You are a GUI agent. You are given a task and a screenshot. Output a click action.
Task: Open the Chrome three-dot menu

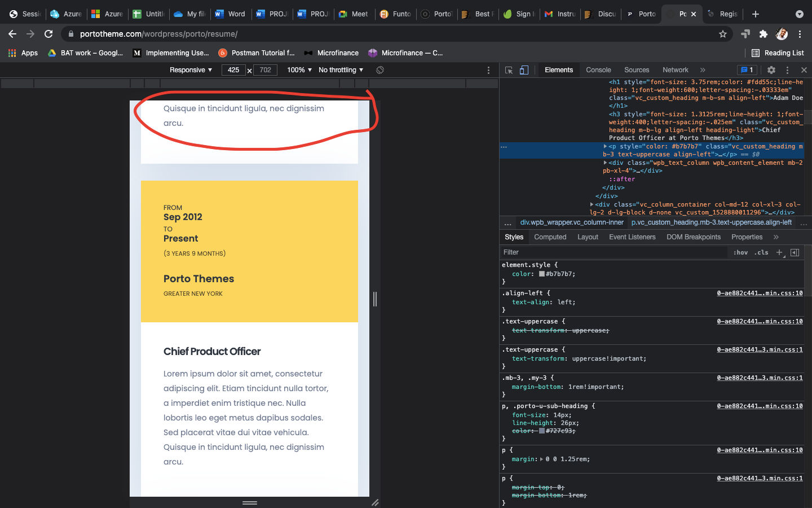coord(800,34)
